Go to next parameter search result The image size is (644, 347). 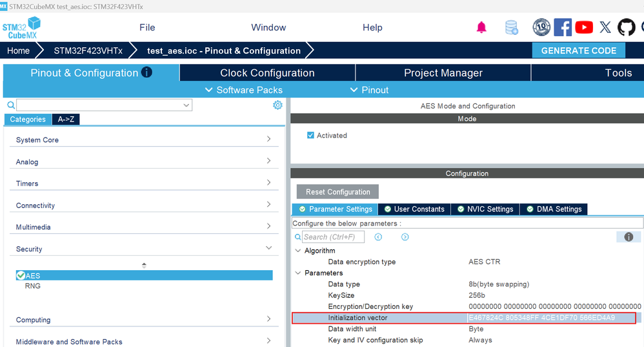coord(405,237)
